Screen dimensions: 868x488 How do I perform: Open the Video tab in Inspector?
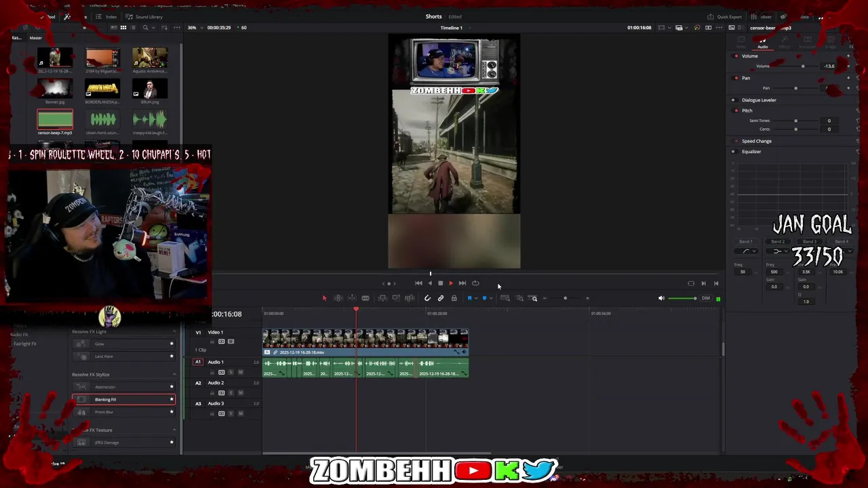pos(741,44)
